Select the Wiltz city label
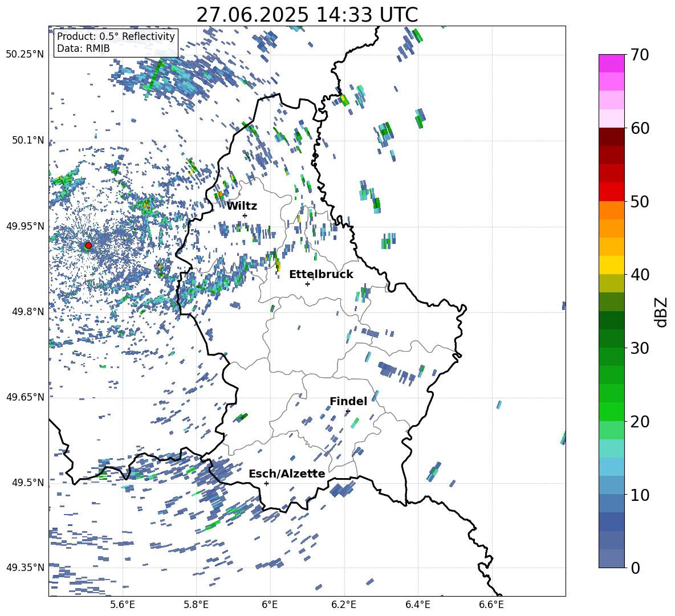The width and height of the screenshot is (675, 616). pyautogui.click(x=242, y=206)
